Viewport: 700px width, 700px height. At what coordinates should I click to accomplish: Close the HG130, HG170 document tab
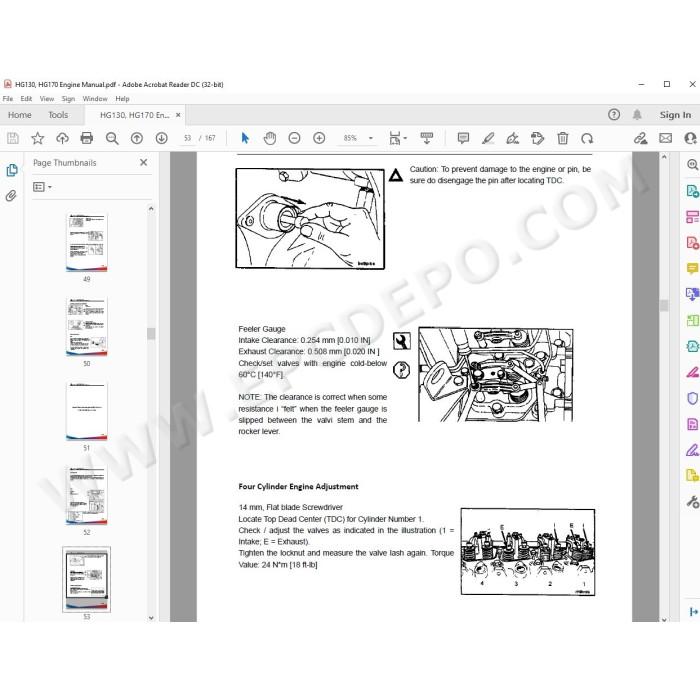click(x=178, y=115)
